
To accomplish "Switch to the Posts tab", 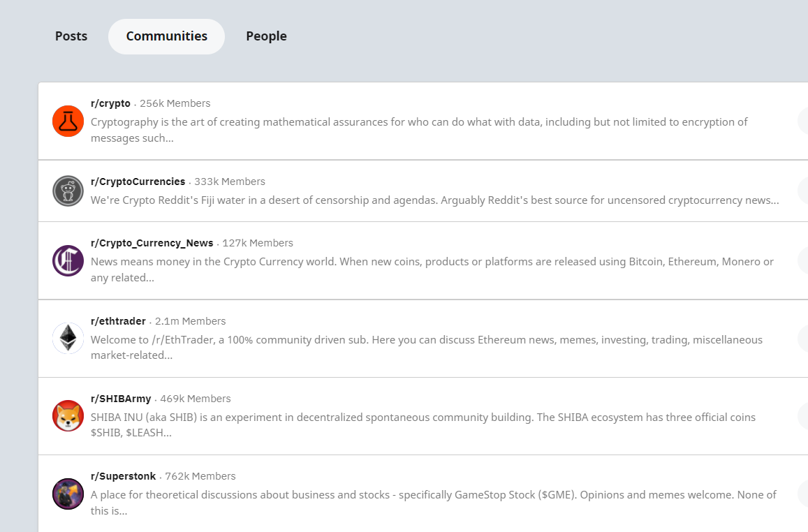I will click(71, 36).
